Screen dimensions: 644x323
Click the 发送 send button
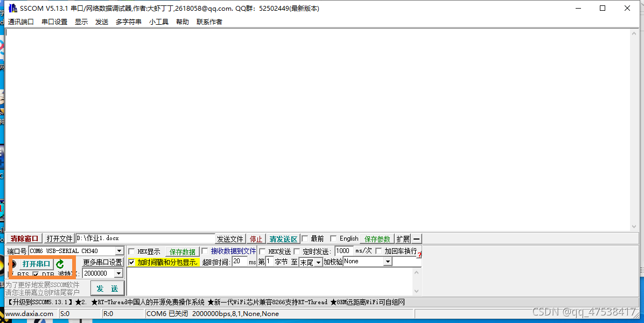pyautogui.click(x=107, y=289)
